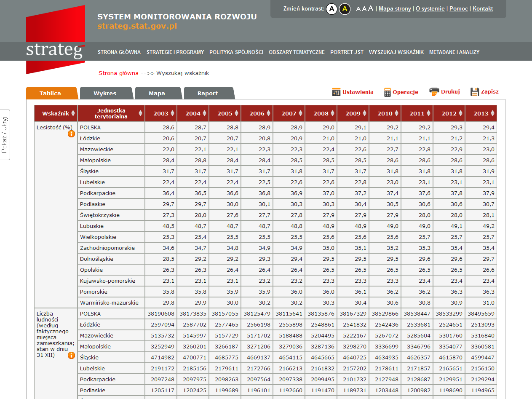Toggle the Pokaż / Ukryj side panel
Viewport: 532px width, 399px height.
[x=5, y=135]
